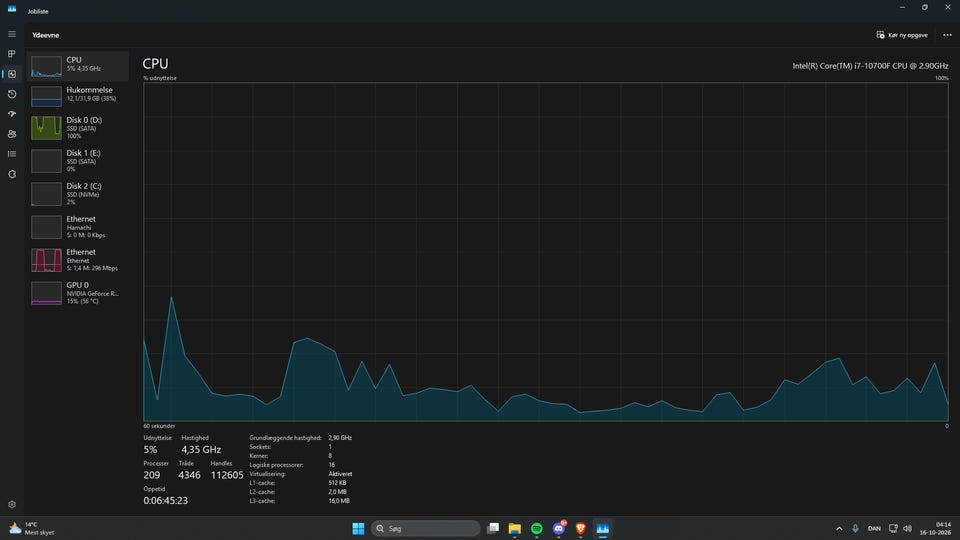
Task: Click the large CPU heading
Action: [156, 64]
